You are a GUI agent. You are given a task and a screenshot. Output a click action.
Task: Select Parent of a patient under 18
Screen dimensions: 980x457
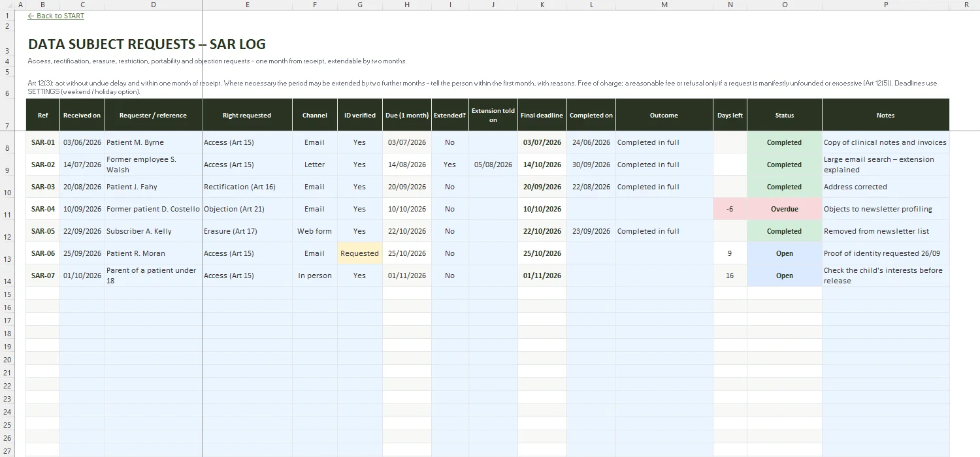click(x=153, y=276)
